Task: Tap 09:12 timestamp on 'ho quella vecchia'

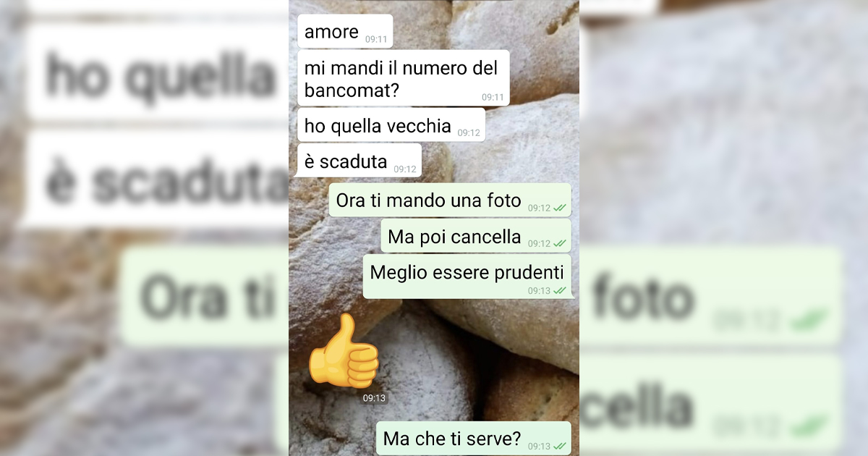Action: point(469,132)
